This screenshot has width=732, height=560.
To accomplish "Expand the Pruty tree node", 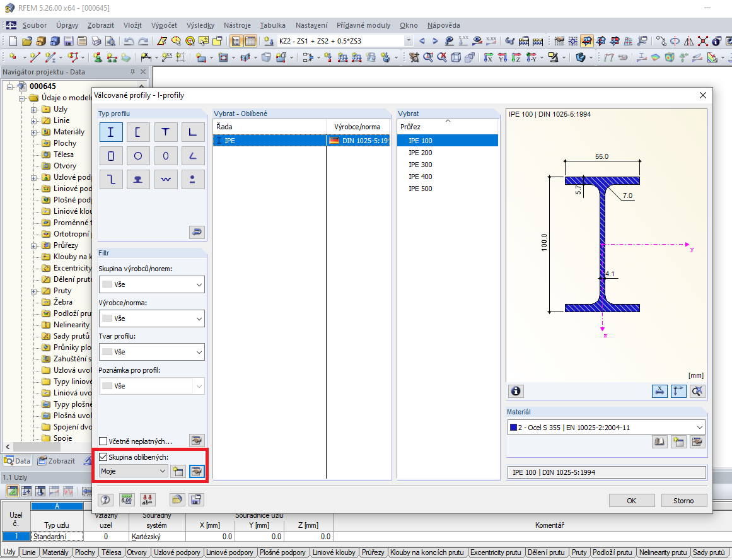I will coord(33,291).
